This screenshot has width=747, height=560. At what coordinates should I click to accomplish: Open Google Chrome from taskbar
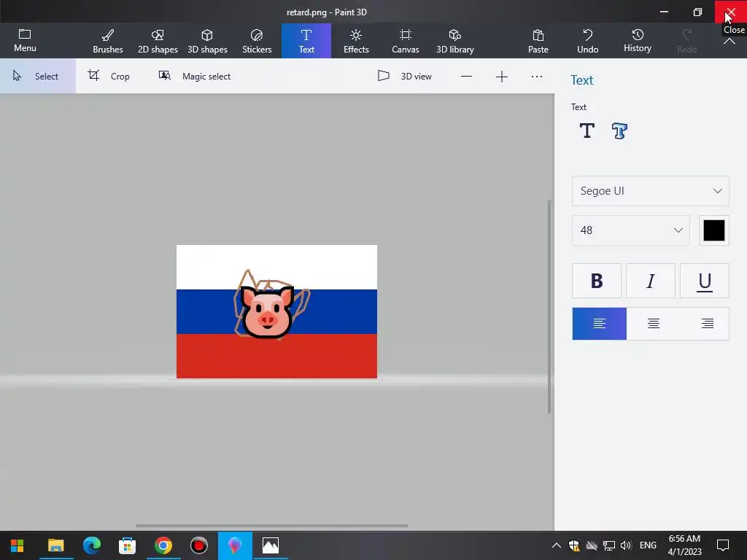tap(163, 545)
